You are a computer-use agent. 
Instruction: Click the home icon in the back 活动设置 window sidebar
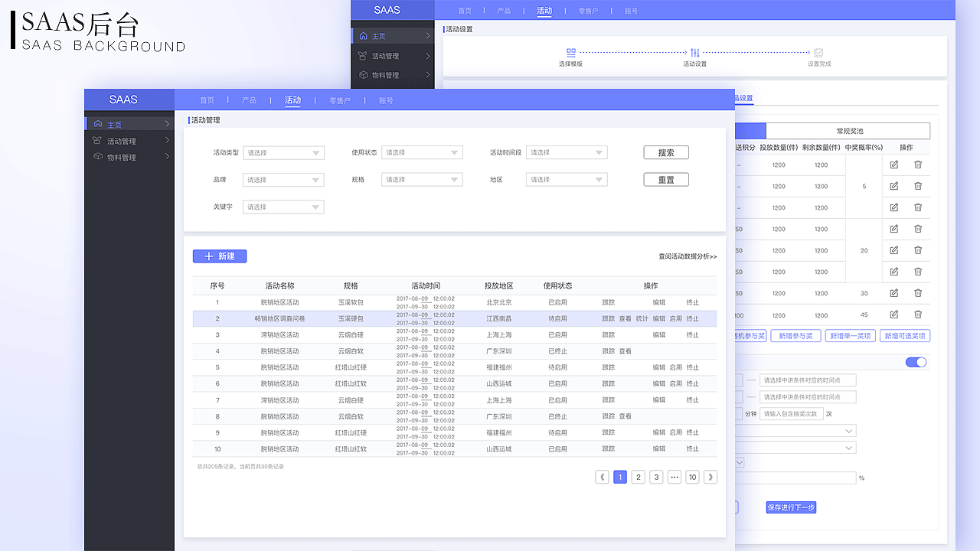363,36
